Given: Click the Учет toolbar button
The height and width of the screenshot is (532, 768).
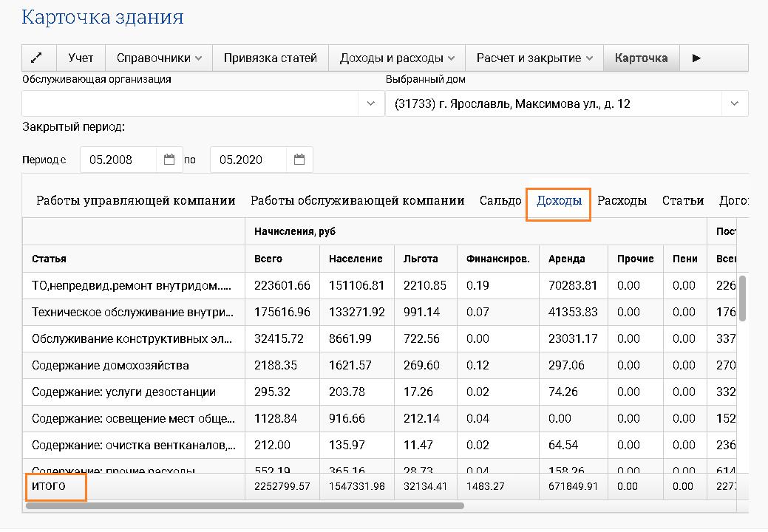Looking at the screenshot, I should 81,58.
